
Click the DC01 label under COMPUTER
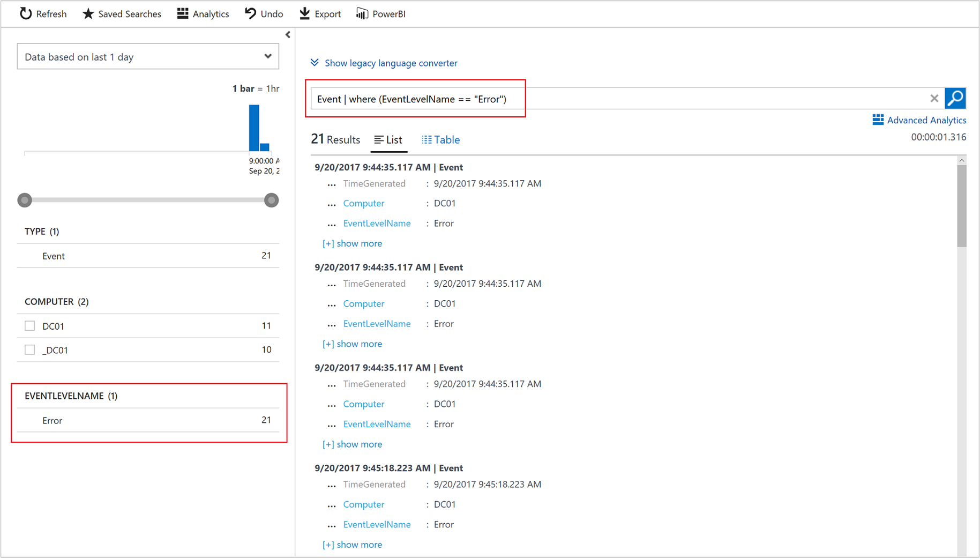54,326
